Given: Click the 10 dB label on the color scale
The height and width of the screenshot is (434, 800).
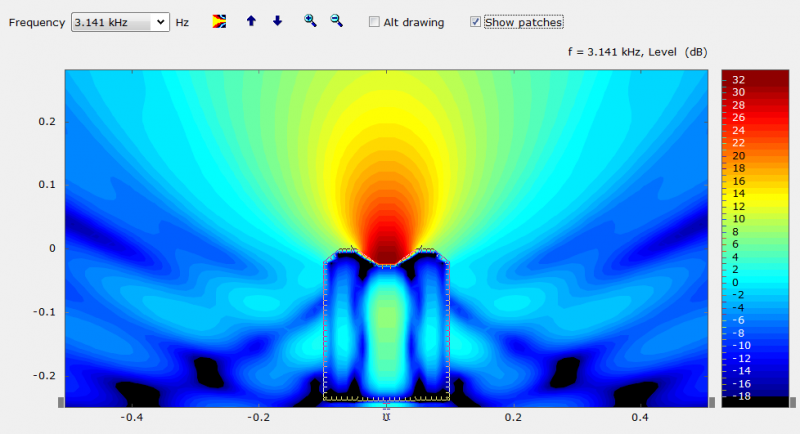Looking at the screenshot, I should [738, 219].
